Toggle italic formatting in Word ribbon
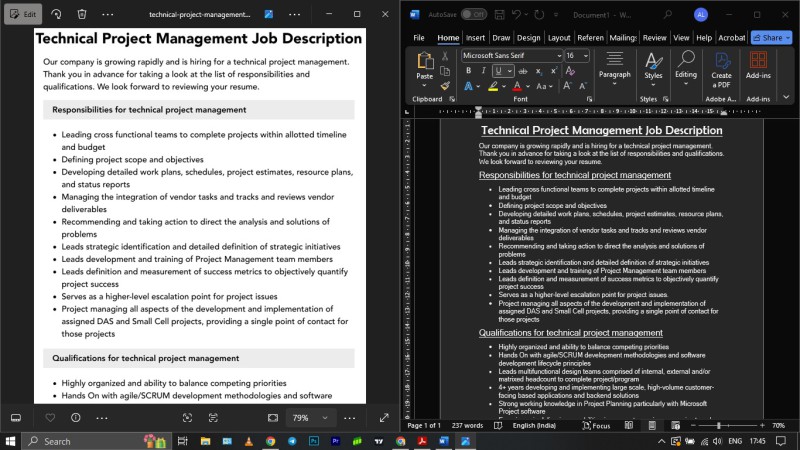 (483, 71)
